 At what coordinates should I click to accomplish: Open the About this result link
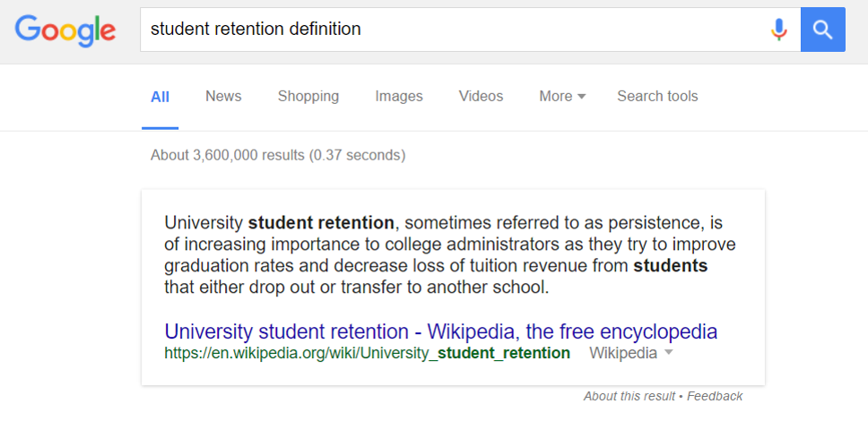click(629, 396)
